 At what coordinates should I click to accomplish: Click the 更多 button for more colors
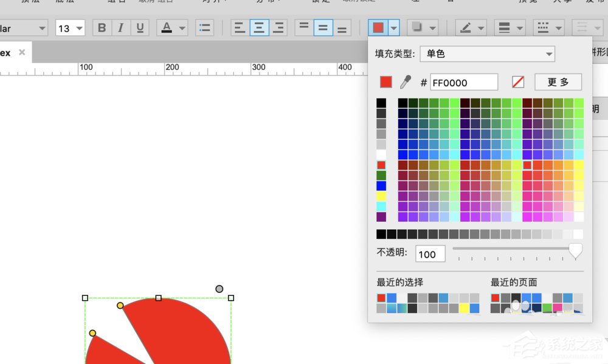(558, 82)
